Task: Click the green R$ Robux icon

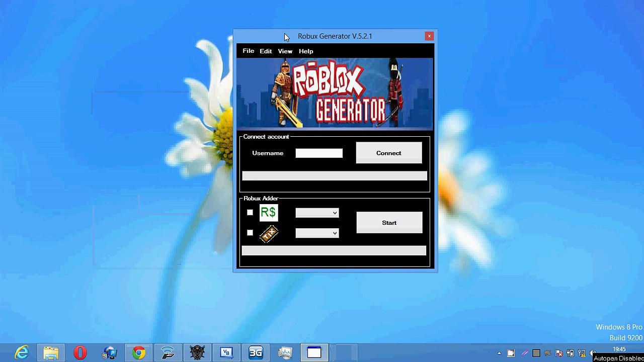Action: [268, 213]
